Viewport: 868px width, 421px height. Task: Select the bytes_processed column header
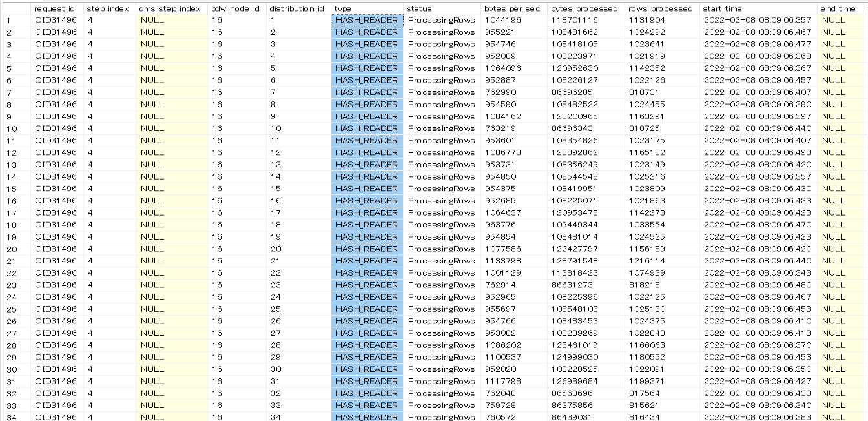(585, 8)
